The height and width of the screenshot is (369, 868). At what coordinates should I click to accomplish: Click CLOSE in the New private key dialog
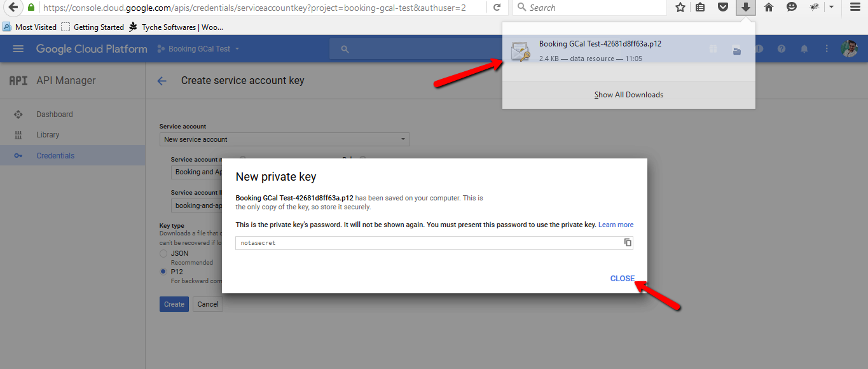622,279
